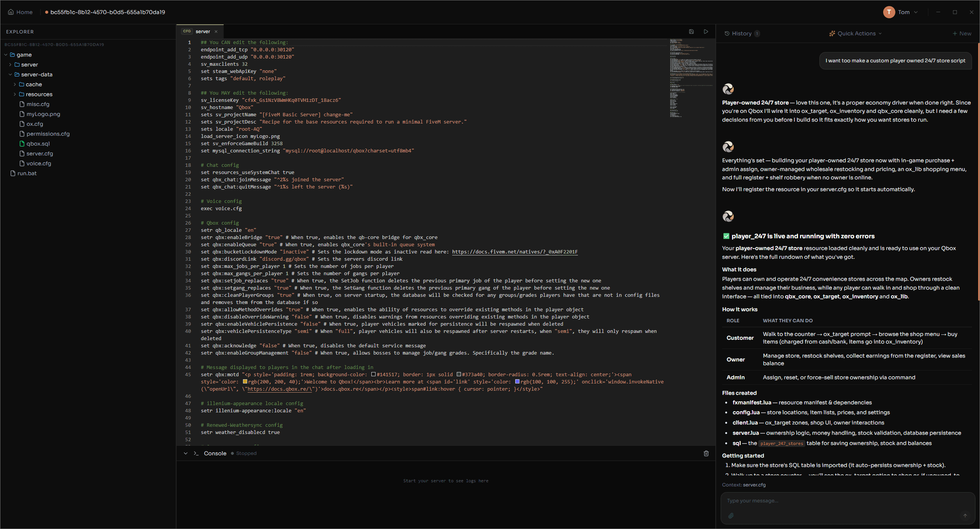980x529 pixels.
Task: Click the game folder icon
Action: (13, 55)
